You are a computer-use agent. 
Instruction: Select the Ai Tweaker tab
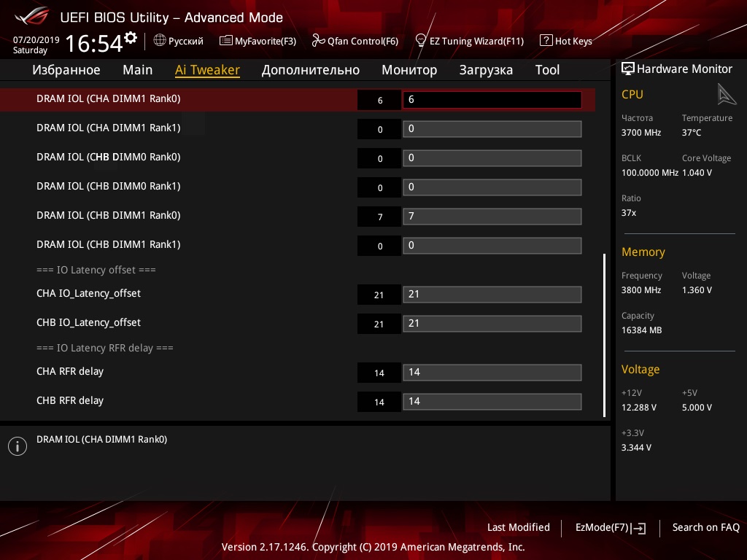pyautogui.click(x=207, y=70)
